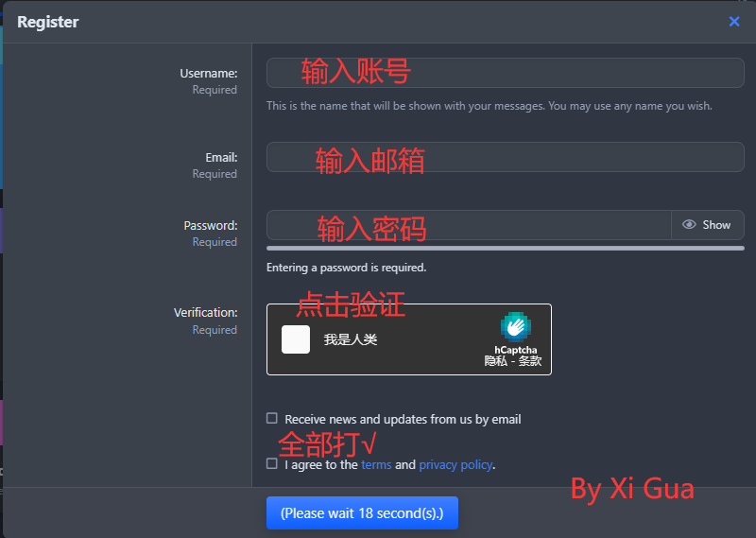Click the Username field label
Viewport: 756px width, 538px height.
(x=209, y=73)
